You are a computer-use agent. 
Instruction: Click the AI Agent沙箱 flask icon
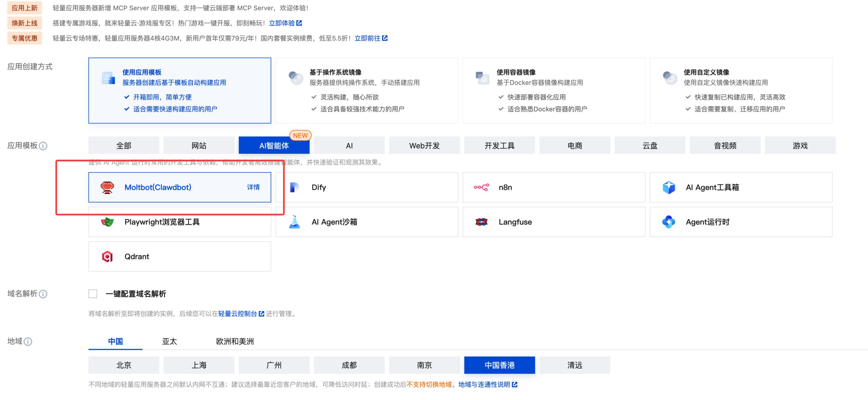[294, 222]
